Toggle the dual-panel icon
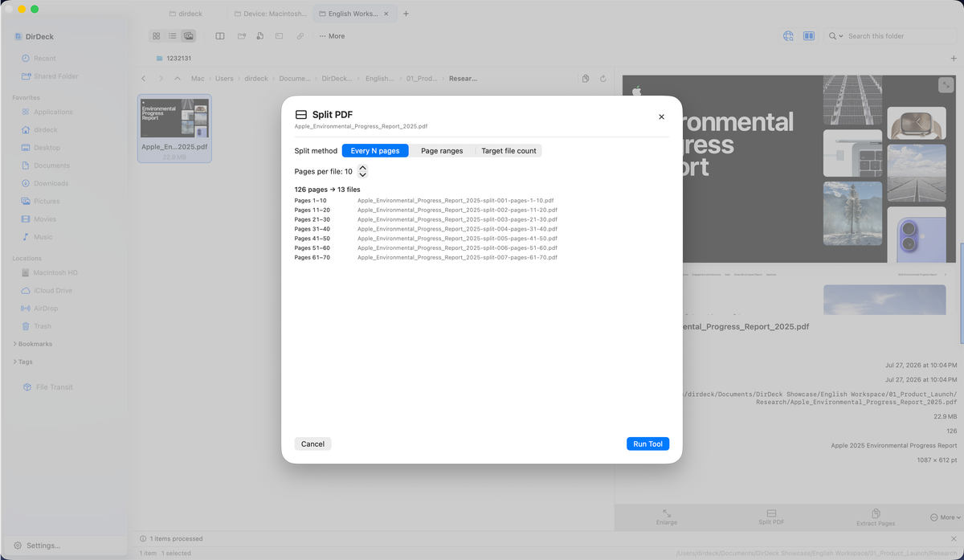The image size is (964, 560). tap(809, 36)
